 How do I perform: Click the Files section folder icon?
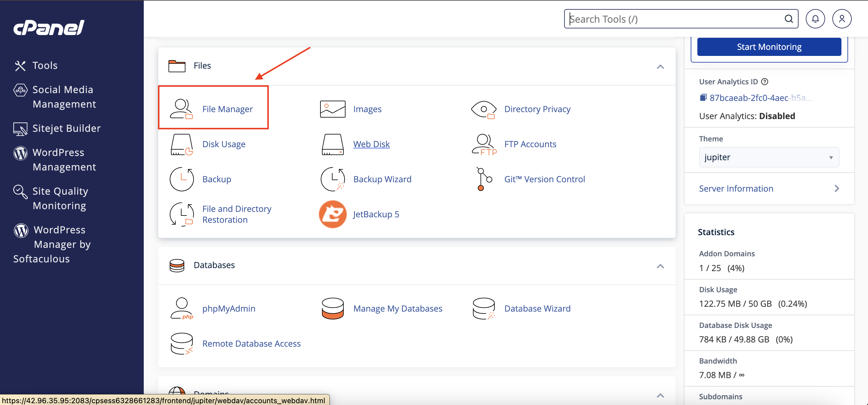[177, 66]
